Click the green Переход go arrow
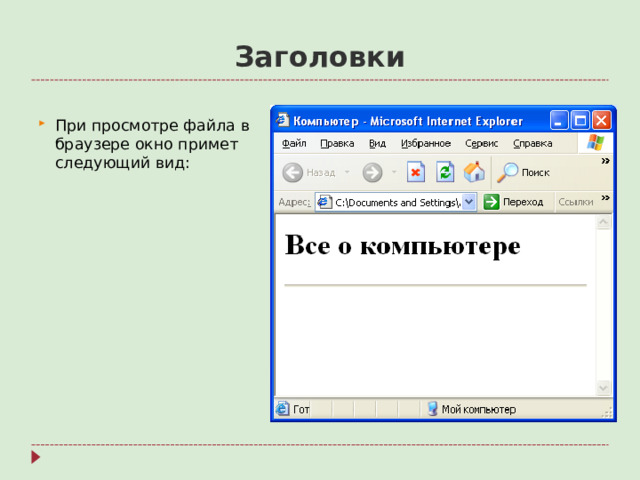The image size is (640, 480). [491, 202]
